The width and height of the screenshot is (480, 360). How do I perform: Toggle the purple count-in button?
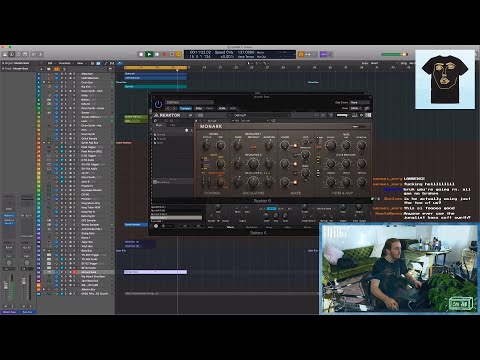pyautogui.click(x=323, y=54)
